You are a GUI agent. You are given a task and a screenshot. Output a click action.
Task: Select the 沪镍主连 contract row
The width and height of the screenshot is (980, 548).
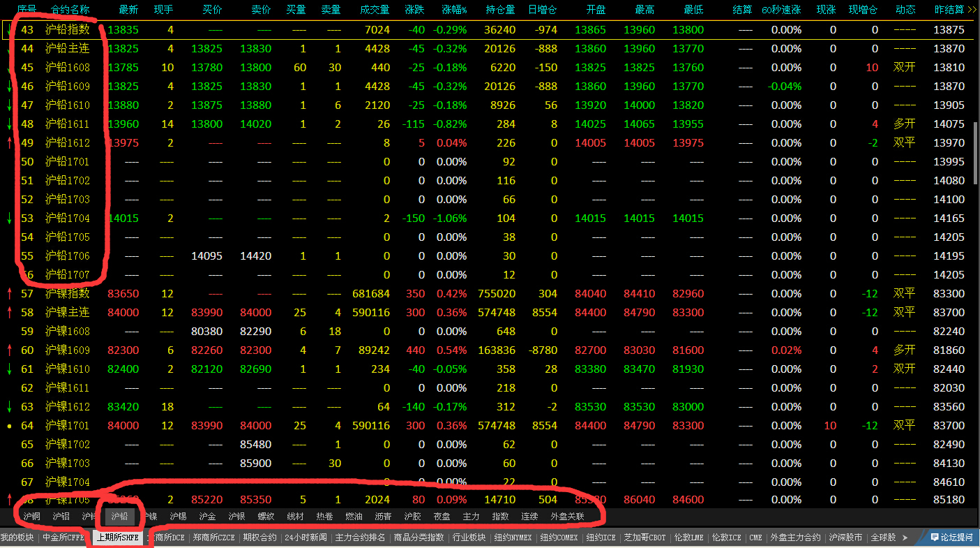(x=67, y=313)
